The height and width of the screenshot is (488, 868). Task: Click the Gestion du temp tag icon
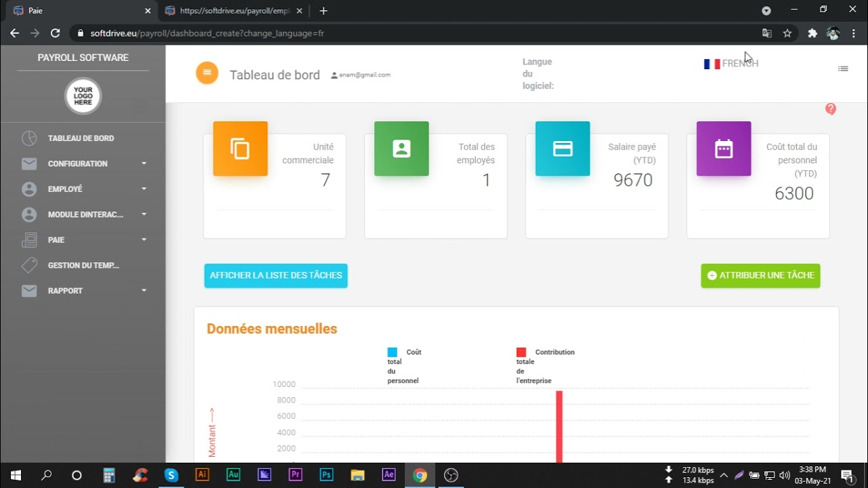(x=29, y=265)
